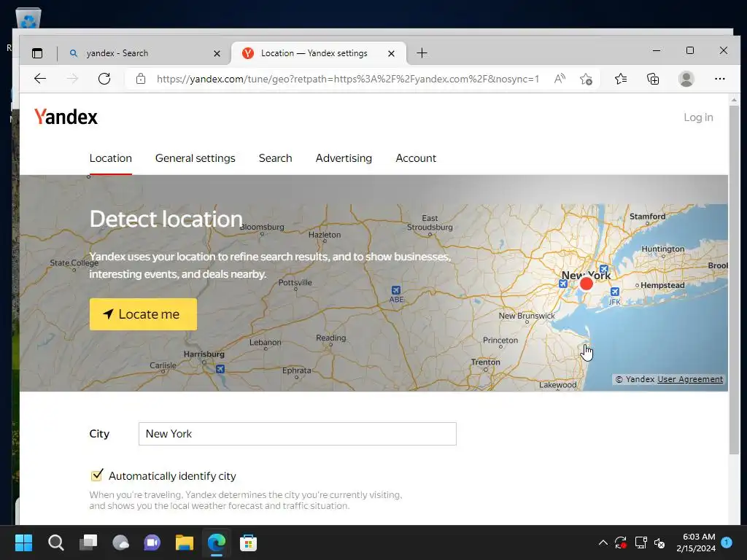Click the browser Back arrow
This screenshot has height=560, width=747.
click(40, 79)
